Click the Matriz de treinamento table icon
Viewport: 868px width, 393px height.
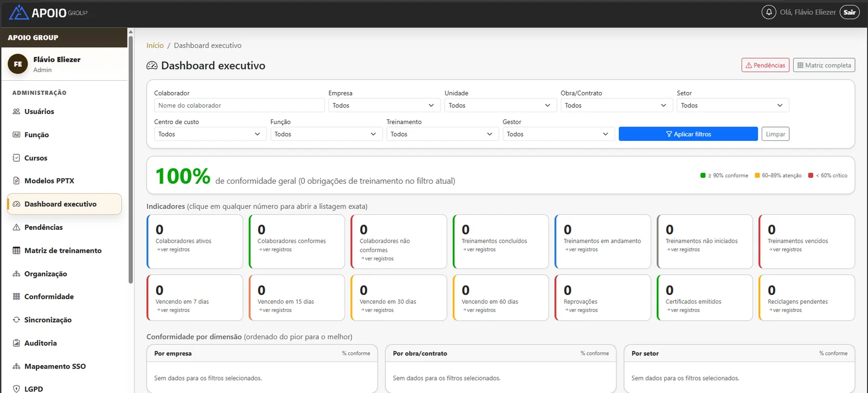(x=16, y=251)
